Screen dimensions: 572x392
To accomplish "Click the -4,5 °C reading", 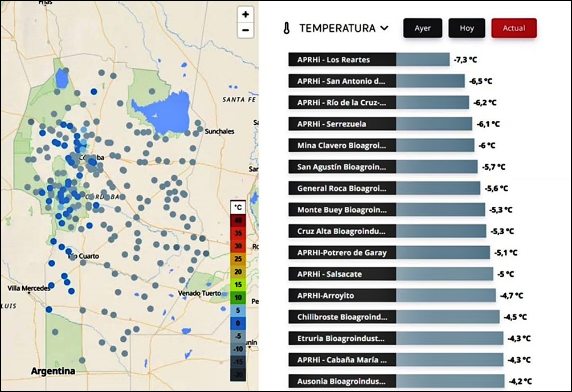I will tap(516, 317).
